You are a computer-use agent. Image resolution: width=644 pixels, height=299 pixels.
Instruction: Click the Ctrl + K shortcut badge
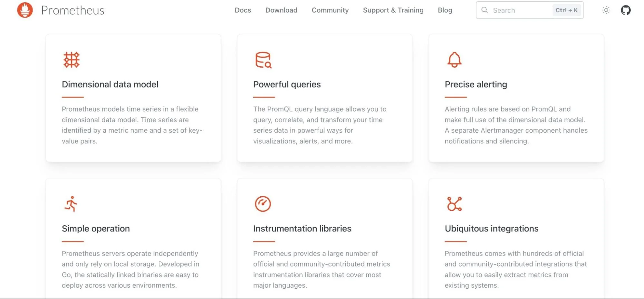[x=566, y=10]
